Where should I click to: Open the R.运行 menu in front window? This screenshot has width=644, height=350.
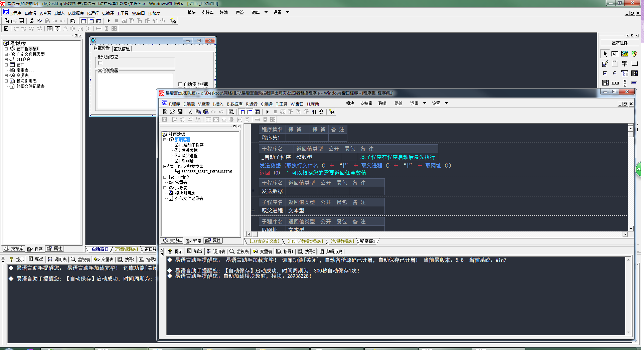(252, 104)
